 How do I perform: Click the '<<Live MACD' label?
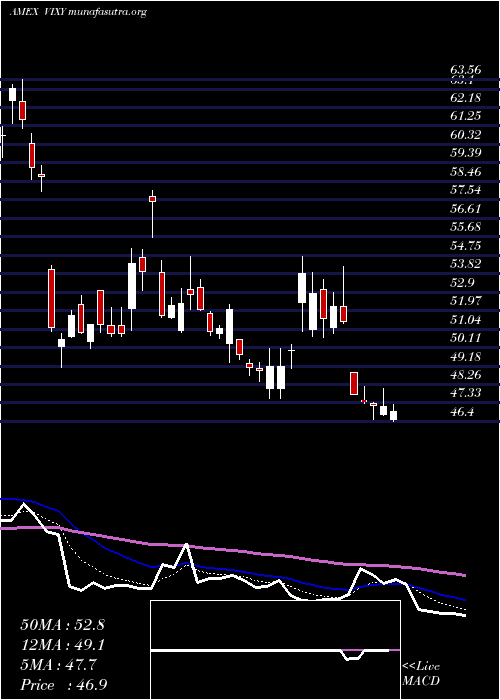tap(421, 674)
